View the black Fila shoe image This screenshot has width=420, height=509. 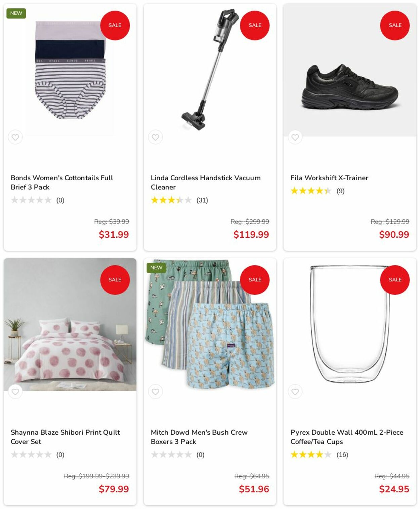pyautogui.click(x=349, y=87)
